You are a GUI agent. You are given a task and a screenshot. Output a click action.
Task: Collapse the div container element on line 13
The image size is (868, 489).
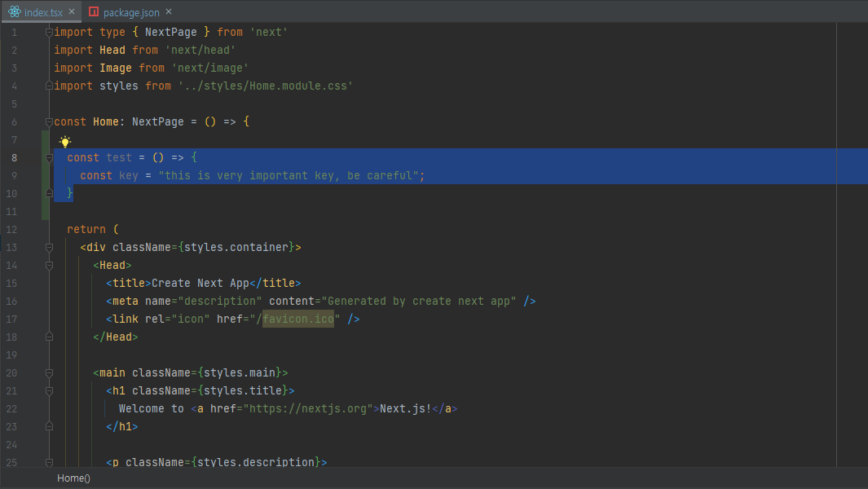(50, 248)
